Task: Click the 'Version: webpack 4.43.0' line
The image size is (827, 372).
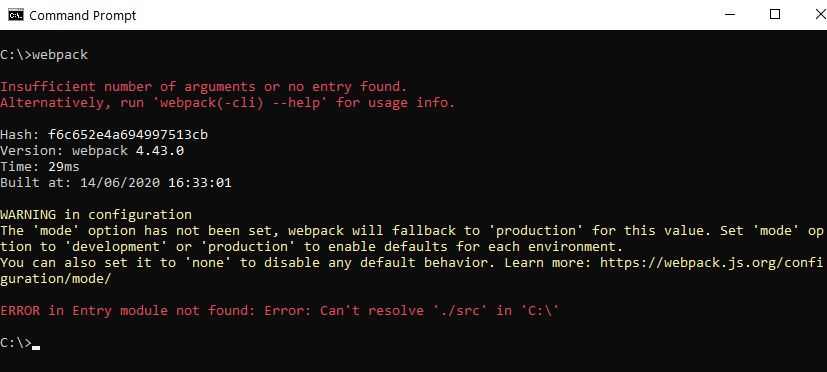Action: 92,151
